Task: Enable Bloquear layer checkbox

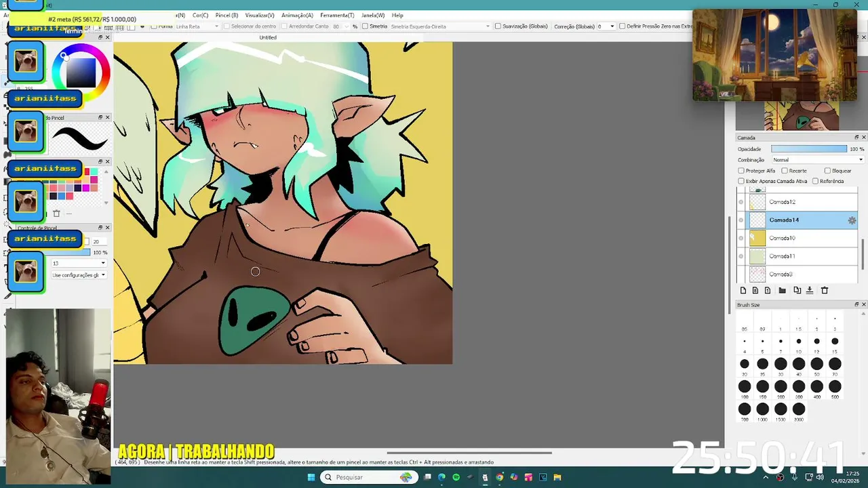Action: coord(827,171)
